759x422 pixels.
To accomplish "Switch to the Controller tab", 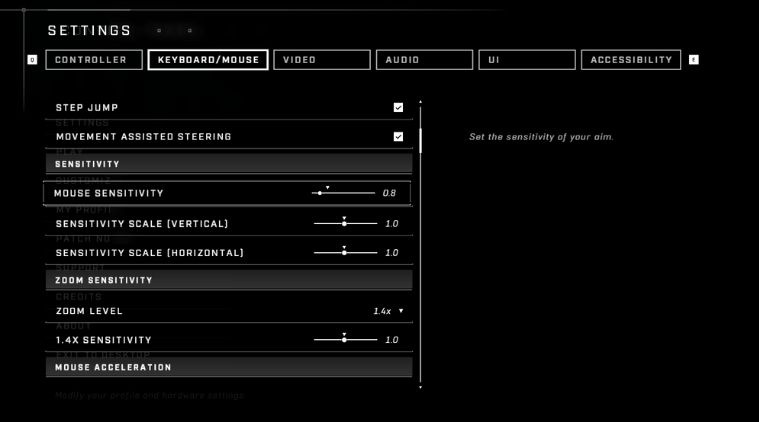I will click(x=91, y=60).
